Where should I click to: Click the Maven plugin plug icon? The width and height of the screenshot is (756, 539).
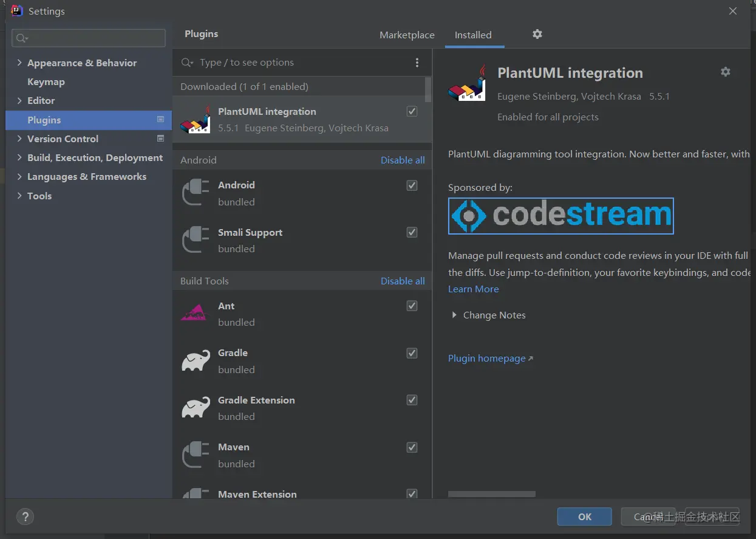[196, 455]
